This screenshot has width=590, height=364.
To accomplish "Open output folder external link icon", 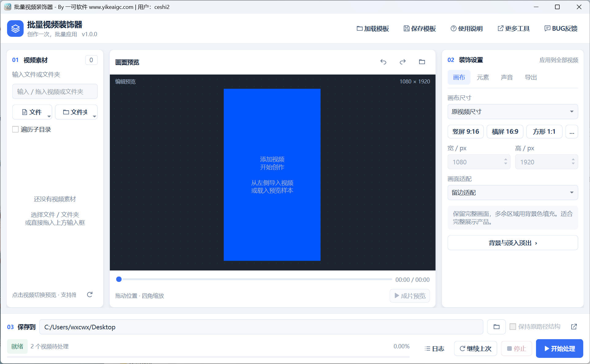I will [574, 327].
